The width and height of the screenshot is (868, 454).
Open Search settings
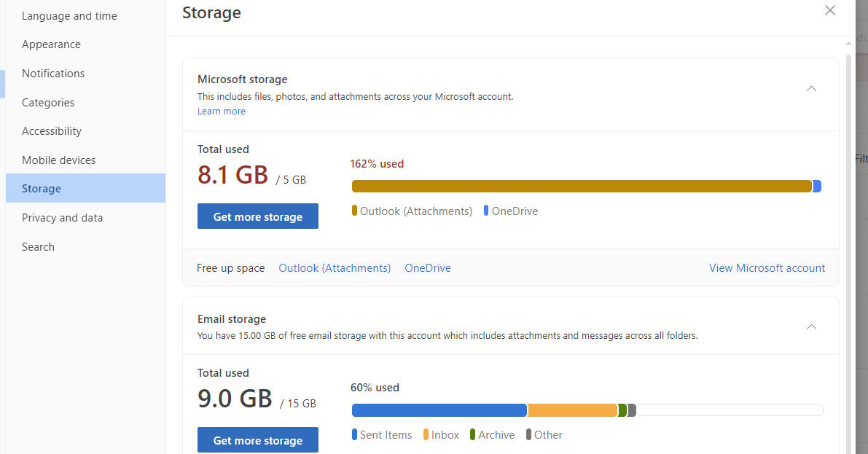[x=38, y=247]
